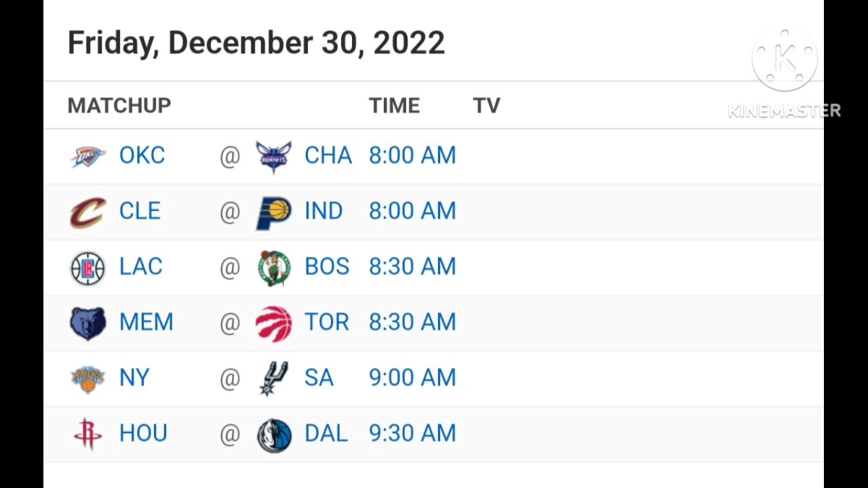Viewport: 868px width, 488px height.
Task: Click the Memphis Grizzlies logo
Action: pos(87,323)
